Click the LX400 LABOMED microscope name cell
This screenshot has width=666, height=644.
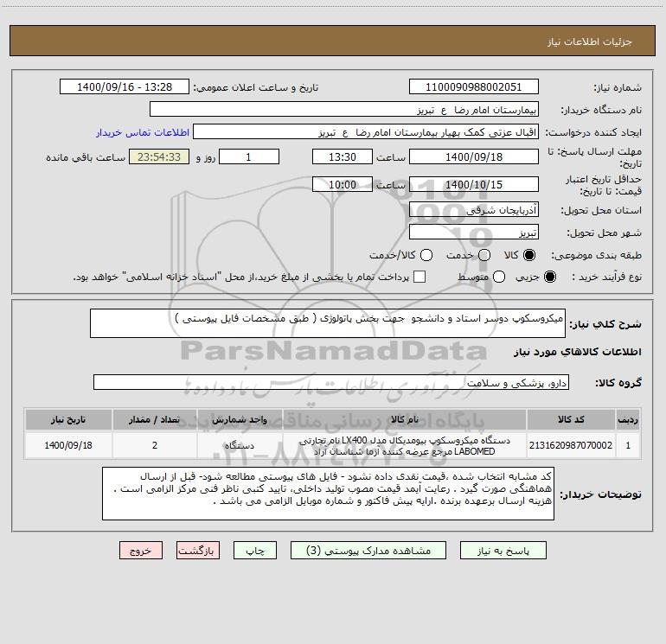coord(405,445)
